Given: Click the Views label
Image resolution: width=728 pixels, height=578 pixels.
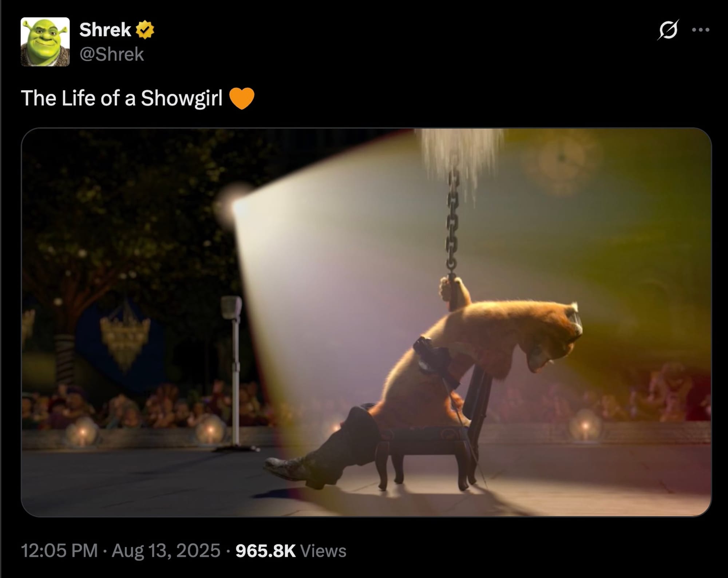Looking at the screenshot, I should tap(323, 551).
